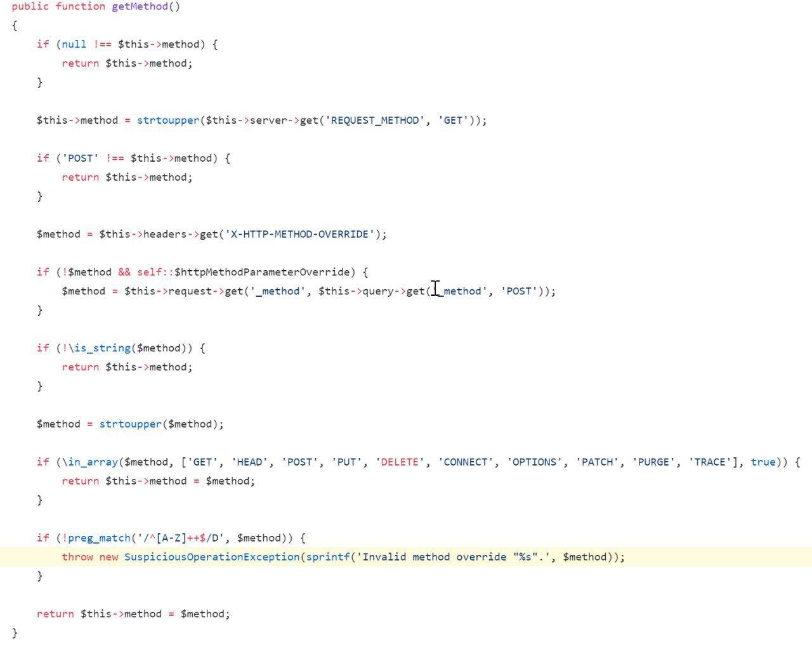The width and height of the screenshot is (812, 645).
Task: Click the '/^[A-Z]++$/D' regex string
Action: (181, 538)
